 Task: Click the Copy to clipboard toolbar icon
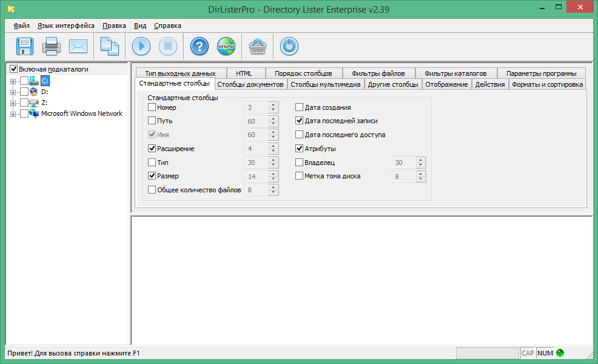click(x=109, y=46)
